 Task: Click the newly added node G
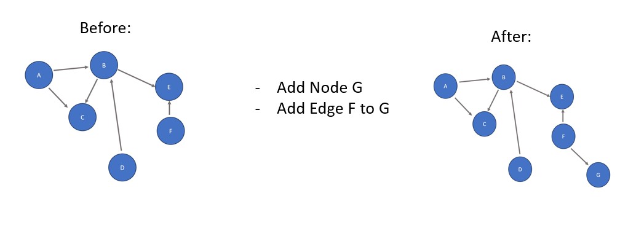[x=598, y=175]
